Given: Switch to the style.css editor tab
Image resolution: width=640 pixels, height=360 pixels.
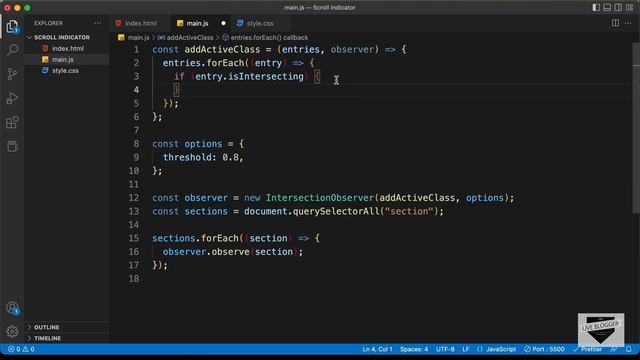Looking at the screenshot, I should coord(260,23).
